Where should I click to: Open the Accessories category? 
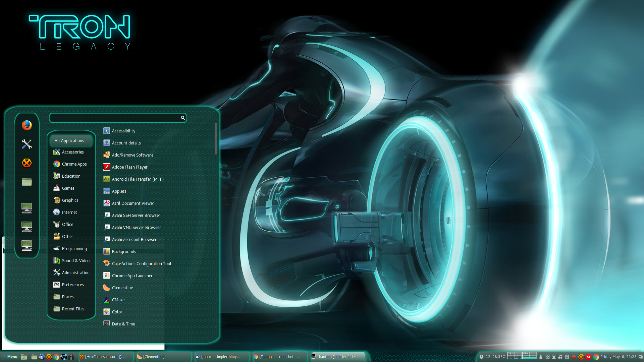[x=71, y=152]
